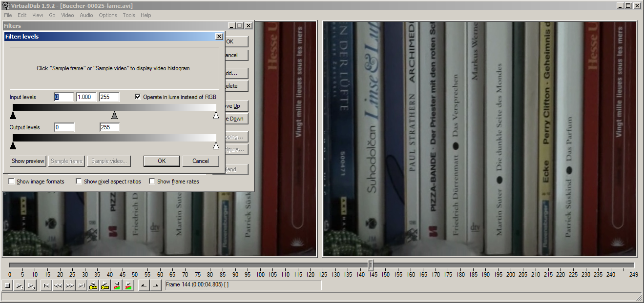This screenshot has width=644, height=303.
Task: Click the output levels maximum field
Action: coord(109,127)
